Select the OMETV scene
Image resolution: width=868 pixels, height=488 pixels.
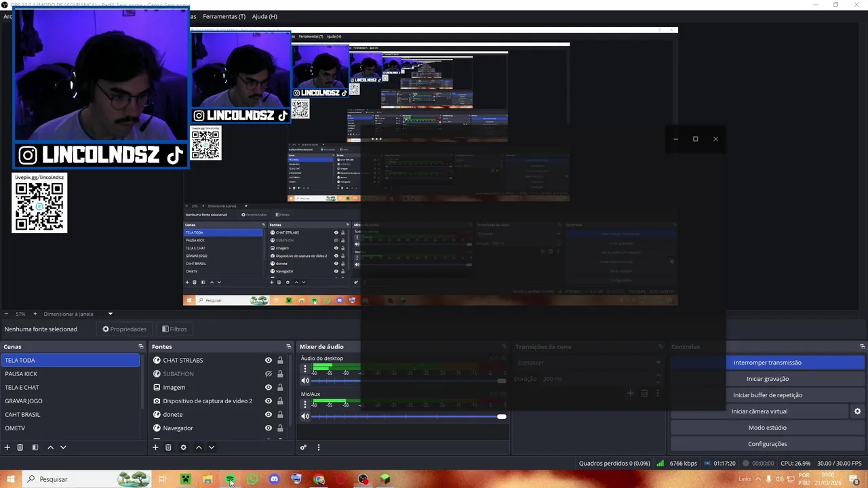pos(71,428)
